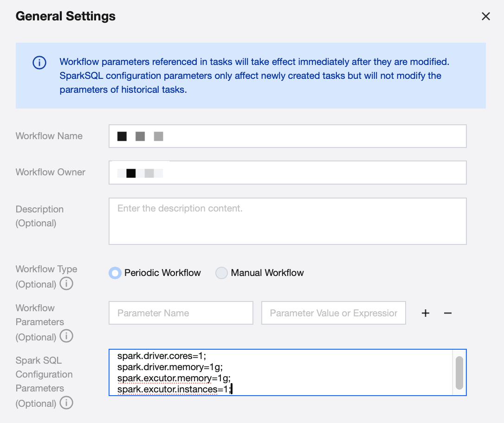Screen dimensions: 504x423
Task: Click the Description text area
Action: click(287, 221)
